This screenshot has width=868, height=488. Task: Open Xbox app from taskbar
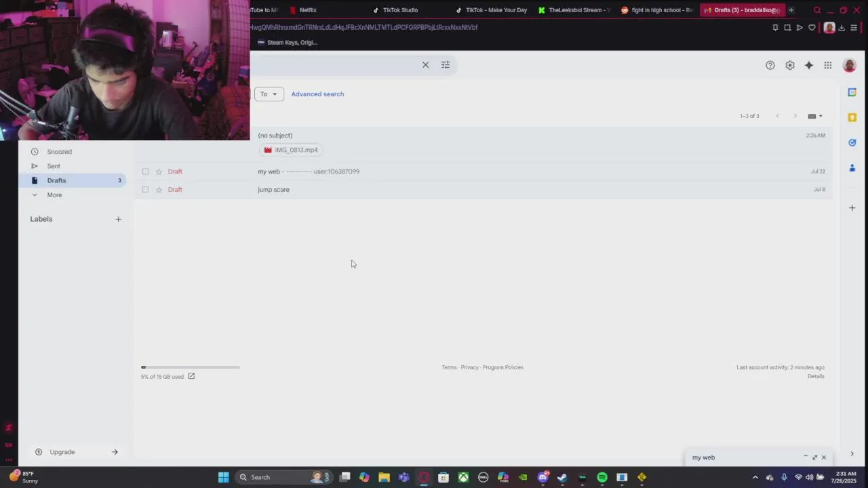pos(463,477)
